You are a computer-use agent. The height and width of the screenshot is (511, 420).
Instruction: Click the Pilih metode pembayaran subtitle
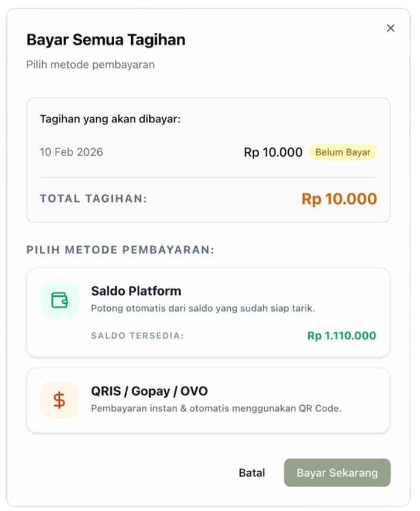[91, 64]
